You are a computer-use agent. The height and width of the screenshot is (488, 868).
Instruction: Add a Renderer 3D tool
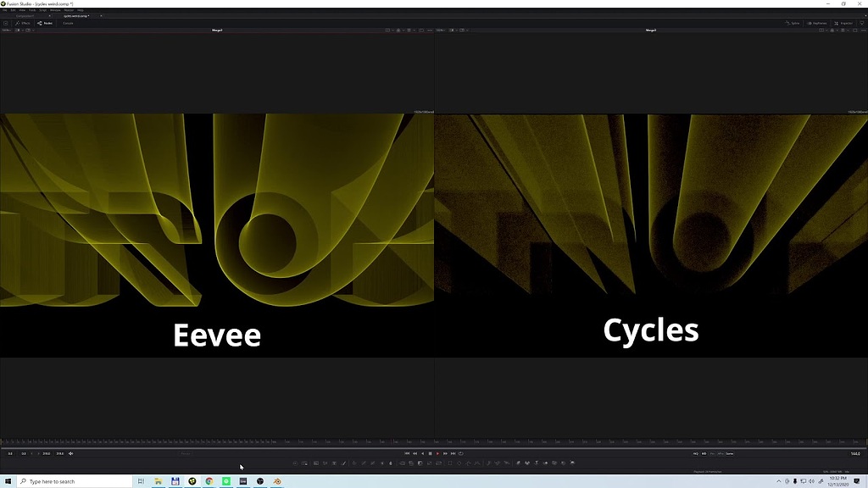point(572,463)
